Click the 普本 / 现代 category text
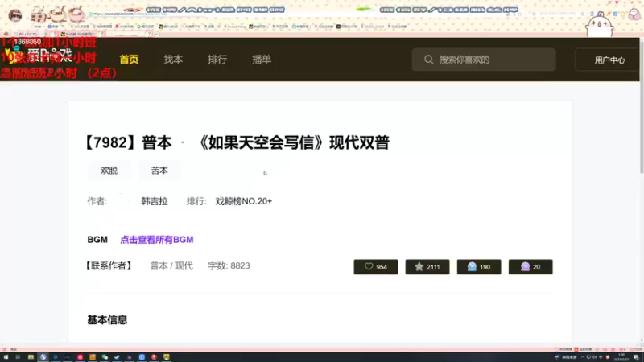 pos(171,266)
